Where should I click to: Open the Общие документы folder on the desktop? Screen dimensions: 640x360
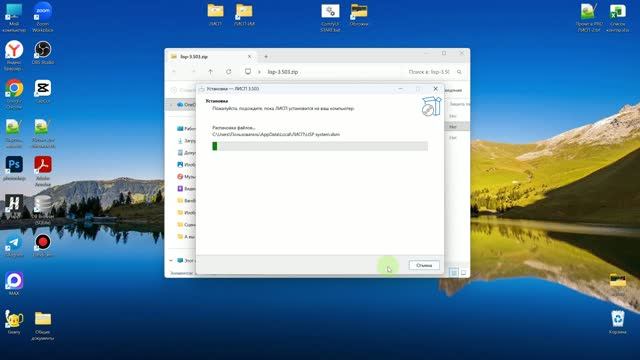pyautogui.click(x=43, y=325)
